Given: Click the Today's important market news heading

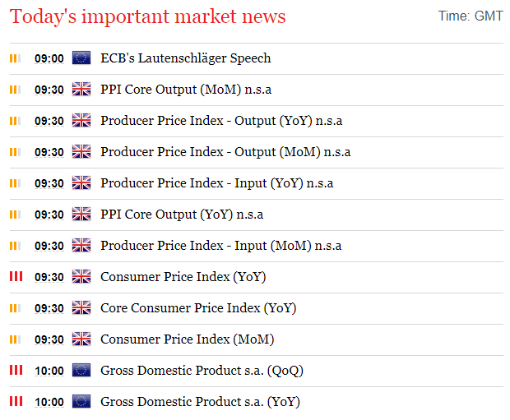Looking at the screenshot, I should (x=148, y=16).
